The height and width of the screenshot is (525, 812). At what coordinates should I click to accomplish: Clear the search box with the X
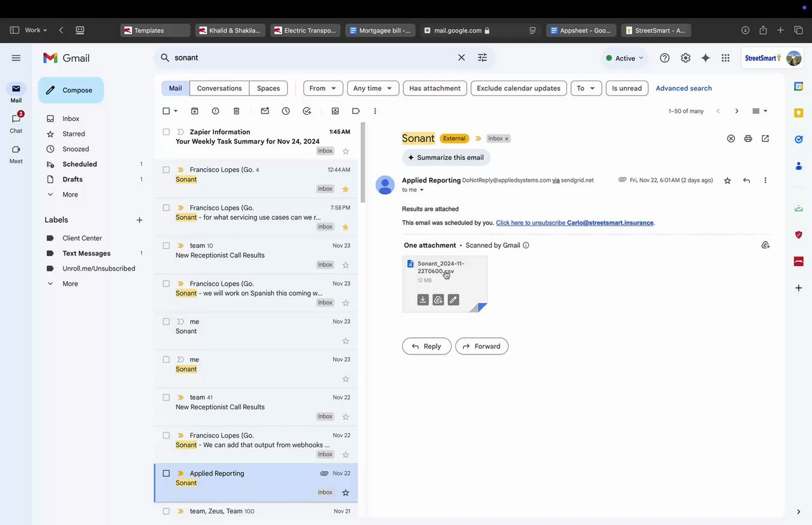click(x=461, y=58)
